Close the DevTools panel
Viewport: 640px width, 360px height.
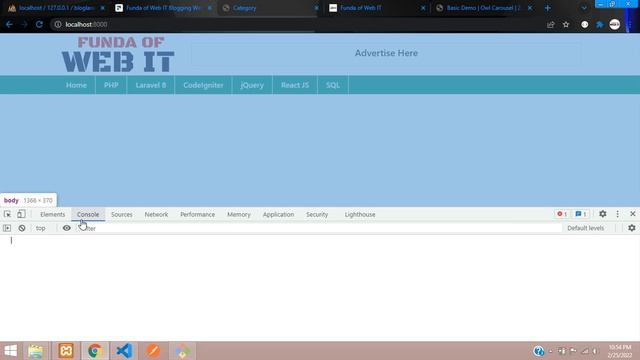click(x=633, y=214)
